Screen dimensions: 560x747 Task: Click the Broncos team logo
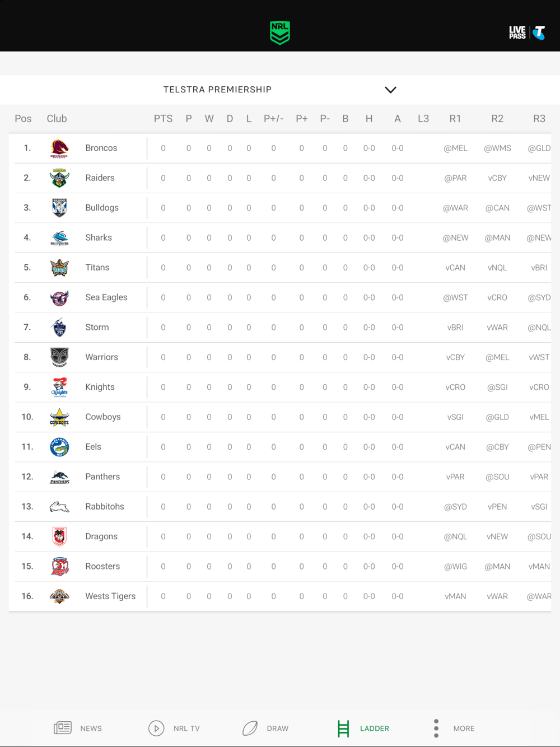[59, 148]
